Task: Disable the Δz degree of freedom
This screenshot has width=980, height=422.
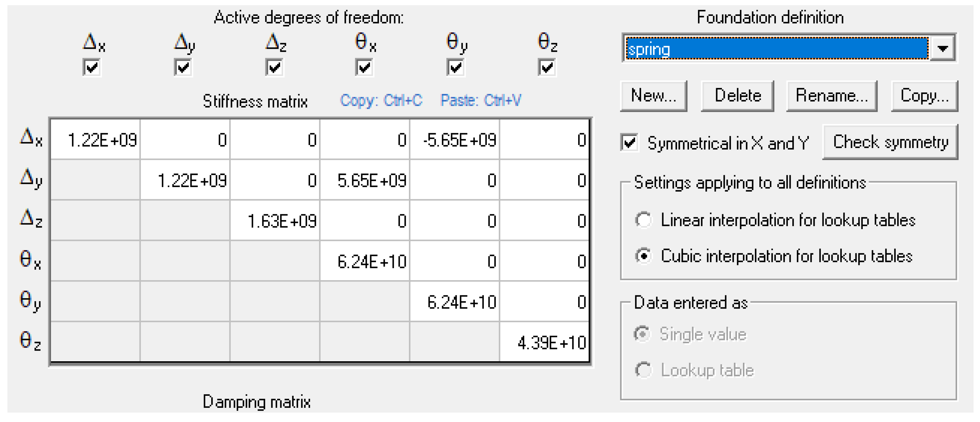Action: click(274, 68)
